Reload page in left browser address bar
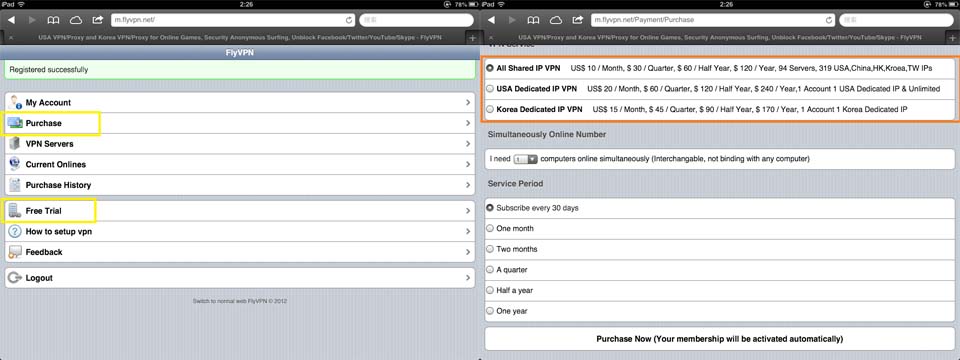 click(348, 20)
